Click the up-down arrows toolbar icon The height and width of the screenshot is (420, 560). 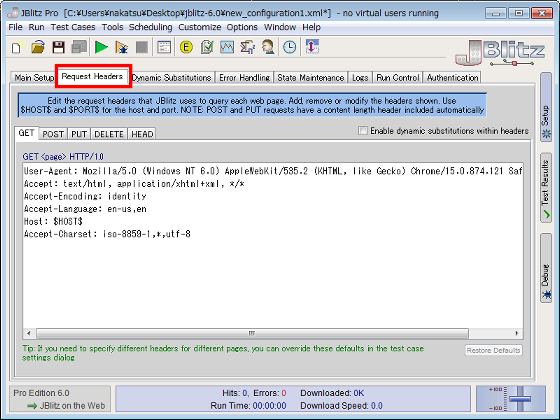pyautogui.click(x=312, y=47)
